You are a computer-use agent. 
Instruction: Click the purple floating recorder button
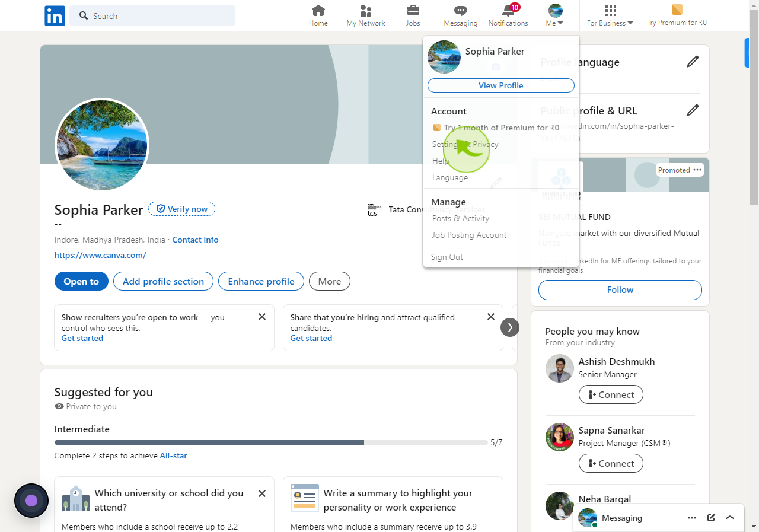pos(31,501)
